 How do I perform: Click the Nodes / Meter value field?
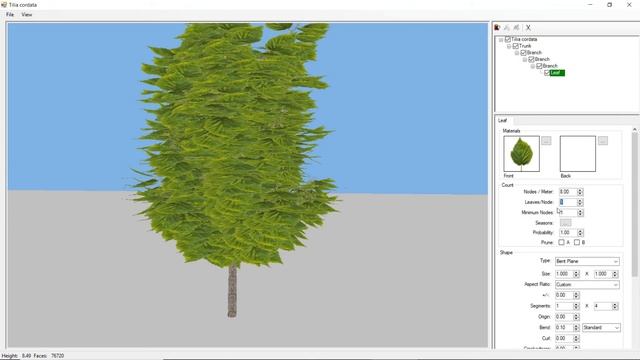(567, 191)
